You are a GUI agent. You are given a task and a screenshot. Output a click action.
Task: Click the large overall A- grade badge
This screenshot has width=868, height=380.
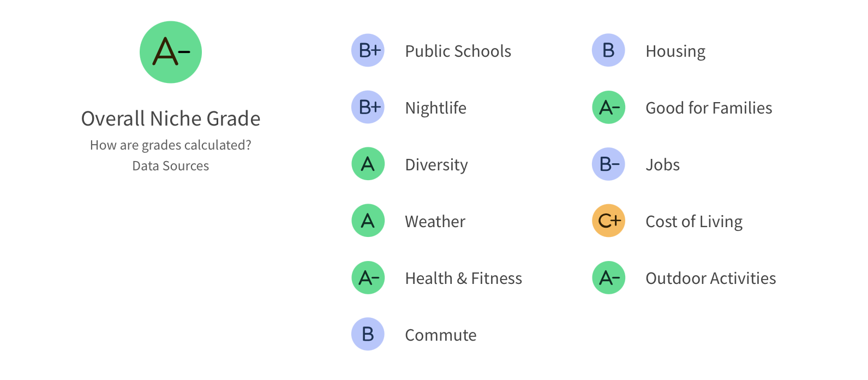point(171,52)
